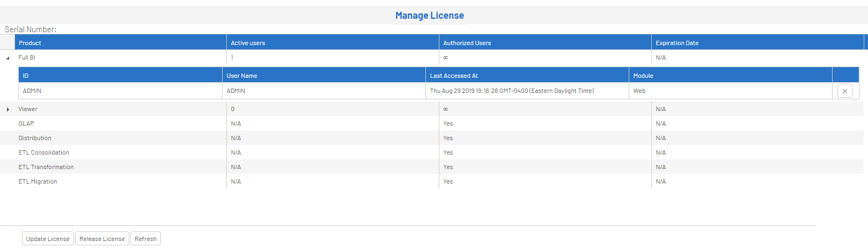Sort by the Product column header
868x248 pixels.
[30, 43]
